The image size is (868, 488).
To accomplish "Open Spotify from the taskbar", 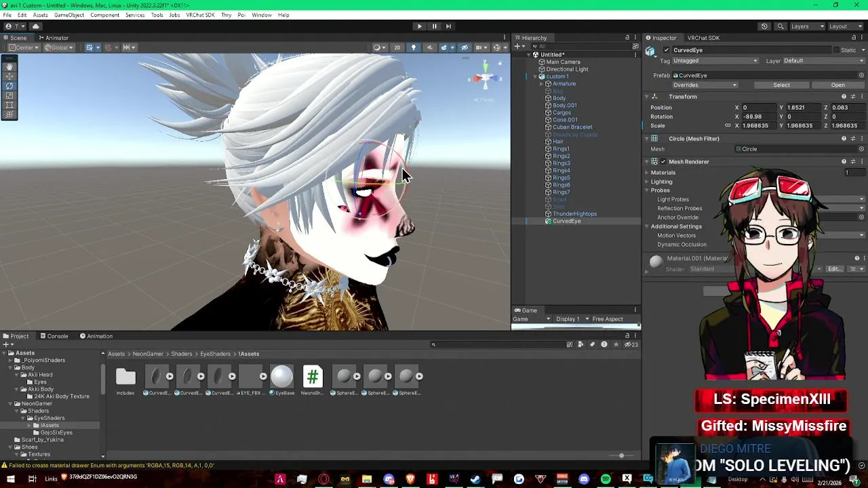I will pyautogui.click(x=606, y=479).
